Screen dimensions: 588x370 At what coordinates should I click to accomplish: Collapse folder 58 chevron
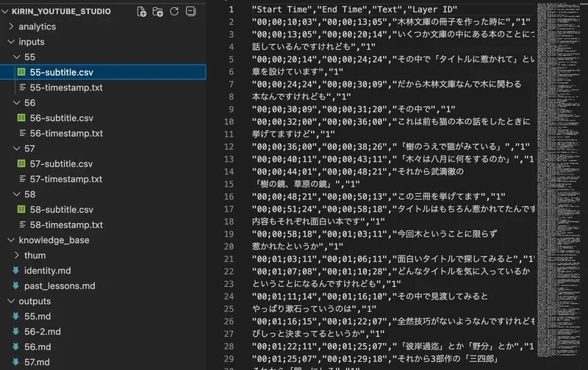click(x=16, y=194)
